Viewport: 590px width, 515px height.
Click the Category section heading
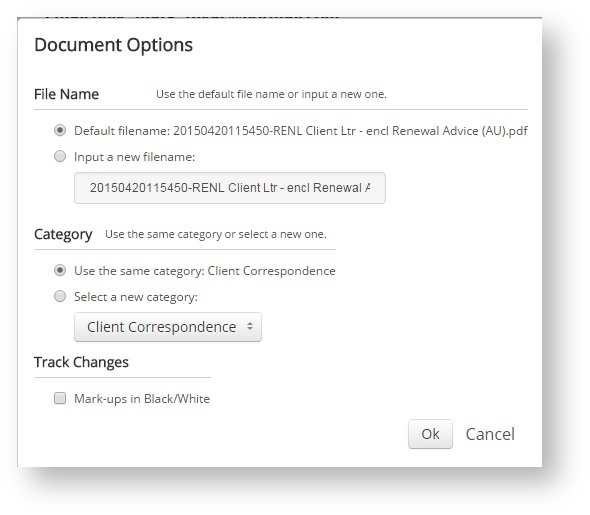[x=63, y=234]
